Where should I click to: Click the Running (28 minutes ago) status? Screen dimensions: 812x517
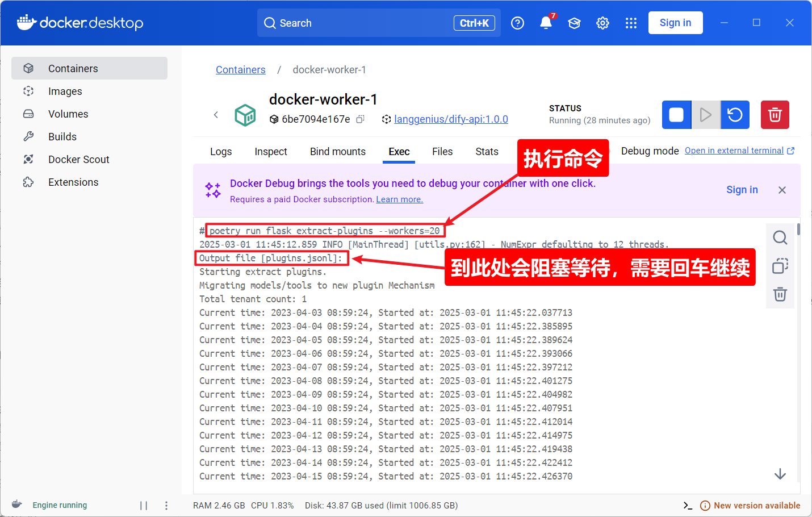pos(600,120)
